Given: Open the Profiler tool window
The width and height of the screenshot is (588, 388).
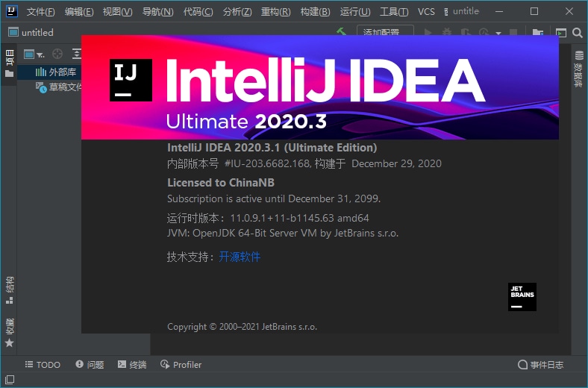Looking at the screenshot, I should point(181,364).
